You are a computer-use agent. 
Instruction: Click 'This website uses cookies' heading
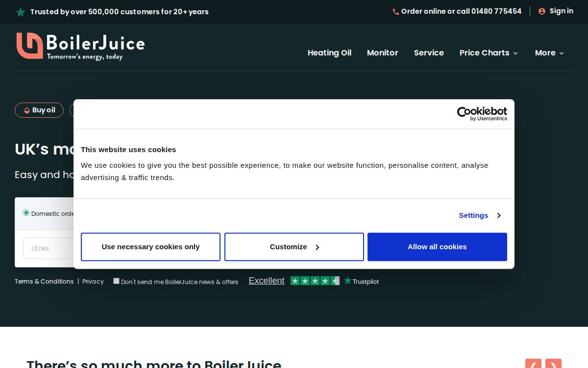click(x=128, y=150)
